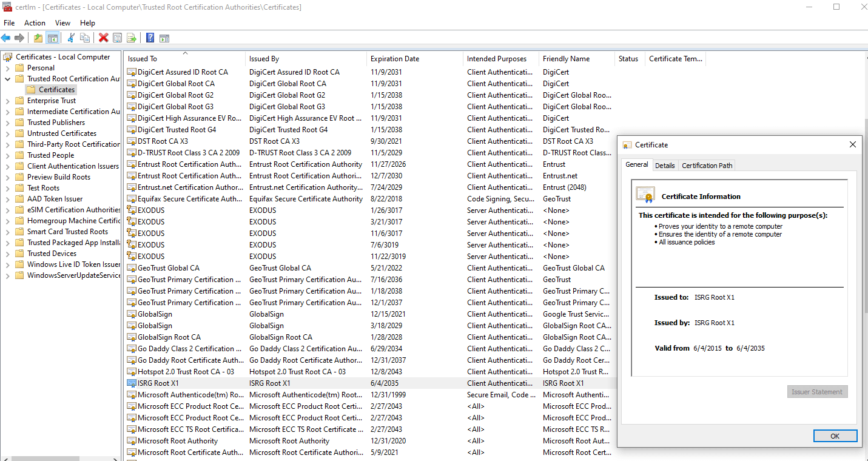This screenshot has width=868, height=461.
Task: Open the View menu
Action: tap(63, 23)
